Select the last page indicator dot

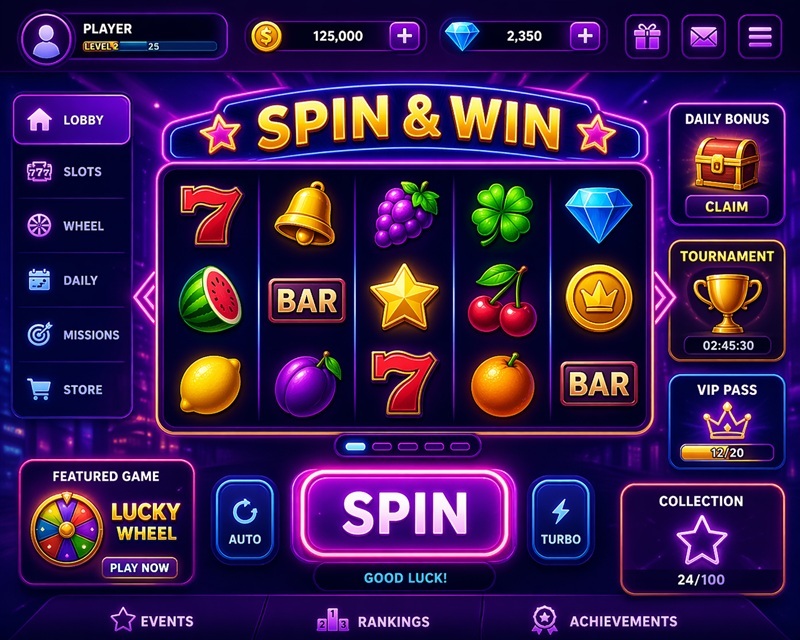pos(460,447)
